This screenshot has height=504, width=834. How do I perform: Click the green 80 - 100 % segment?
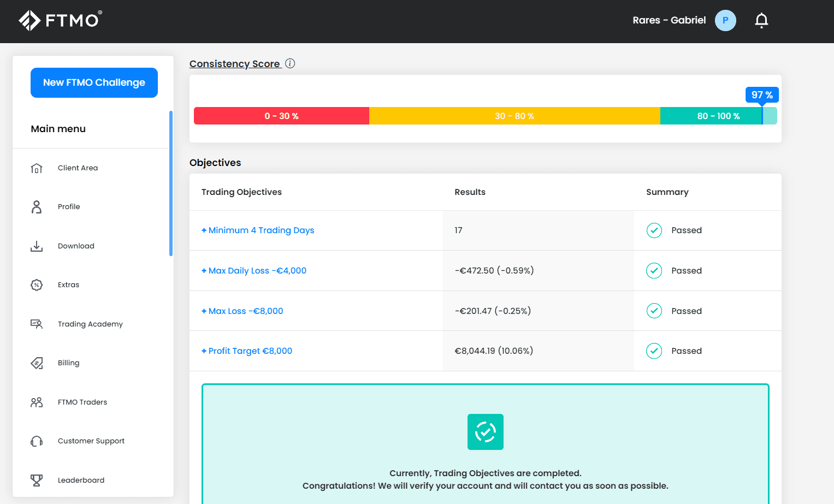pos(718,116)
